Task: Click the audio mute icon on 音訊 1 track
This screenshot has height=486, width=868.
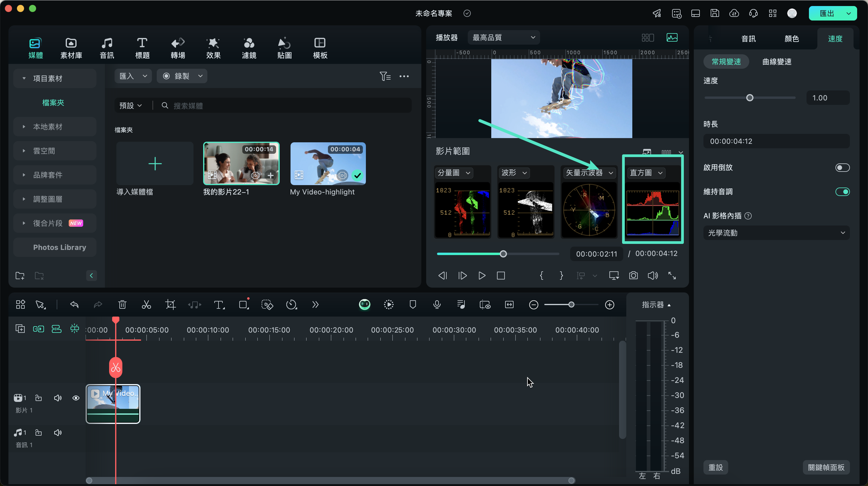Action: [x=57, y=432]
